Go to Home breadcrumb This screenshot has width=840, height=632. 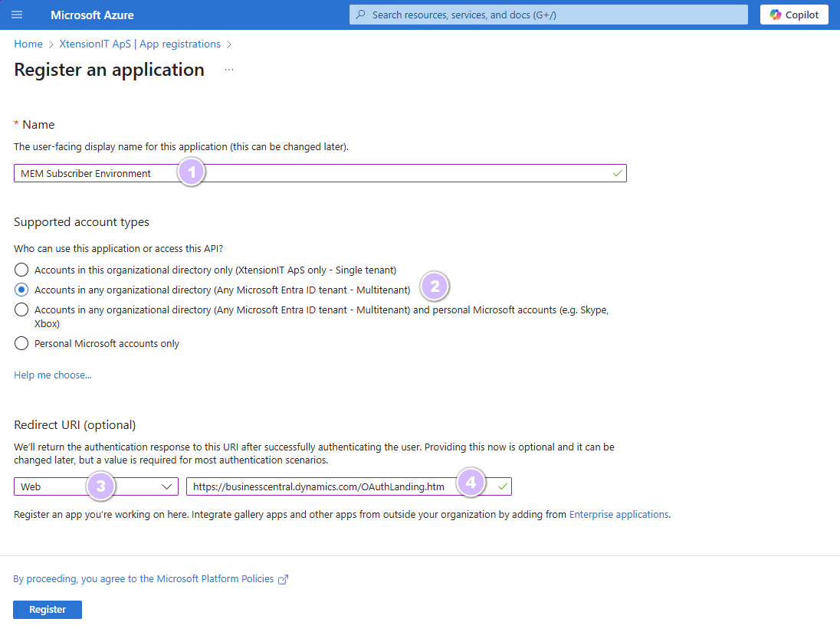(x=28, y=44)
